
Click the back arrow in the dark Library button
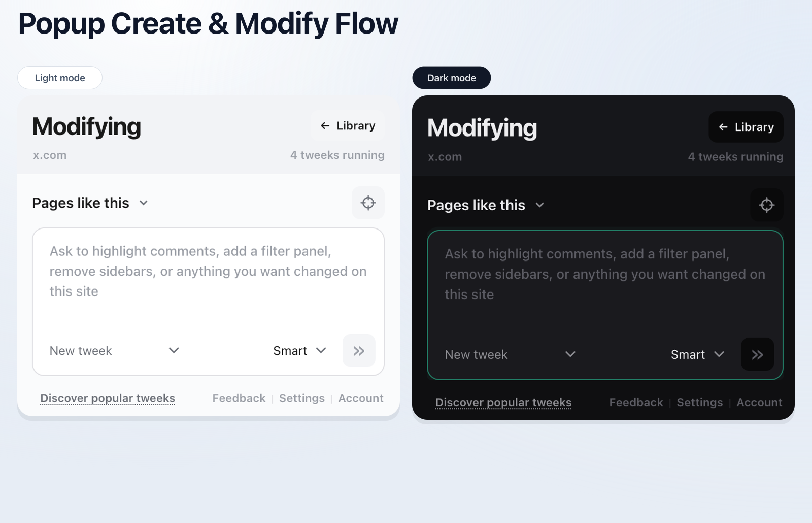(723, 127)
